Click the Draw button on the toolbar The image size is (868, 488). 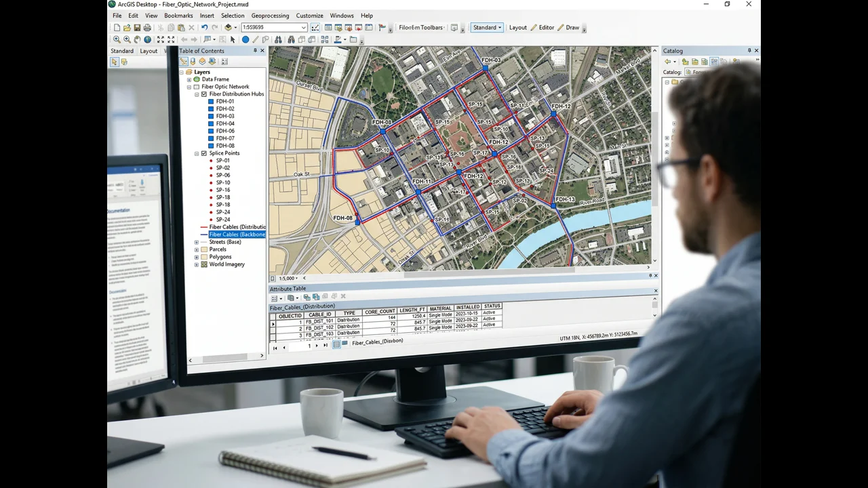(x=572, y=27)
